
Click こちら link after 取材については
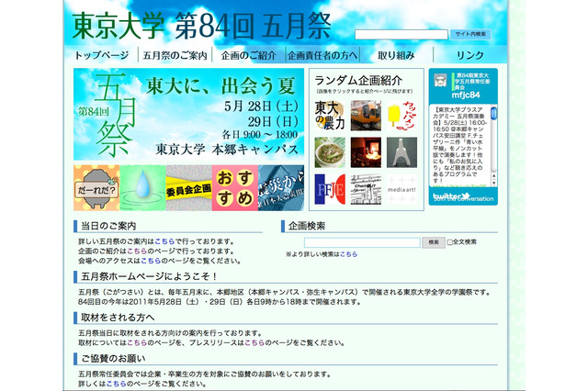pos(137,342)
